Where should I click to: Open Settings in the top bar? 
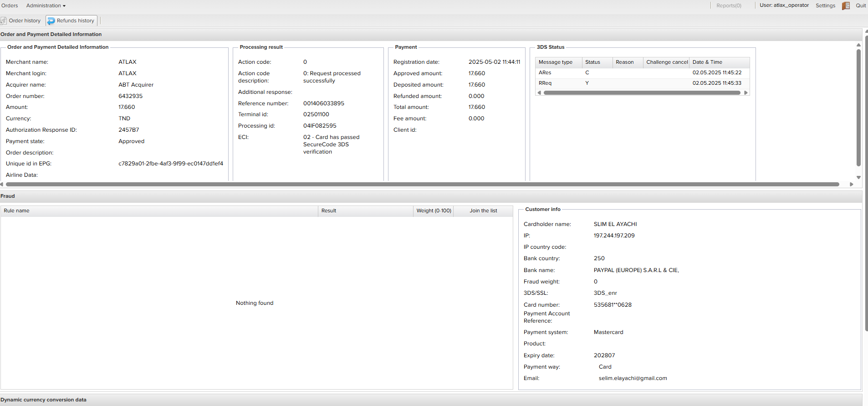[x=825, y=5]
